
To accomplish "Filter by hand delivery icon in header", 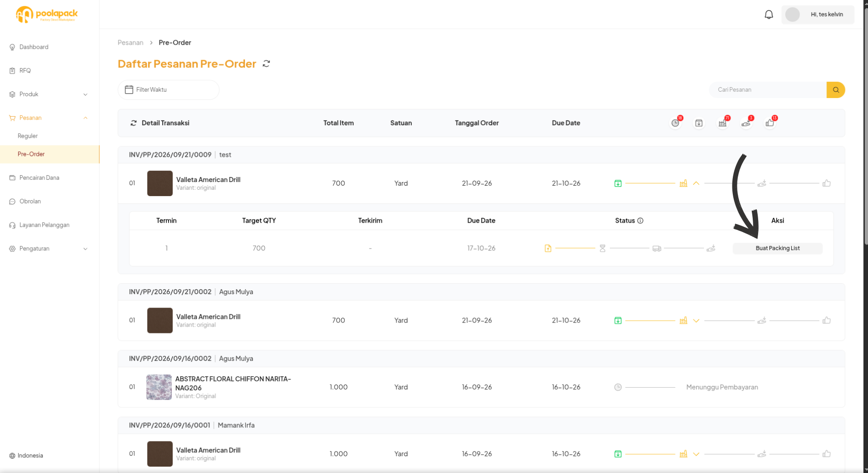I will tap(746, 123).
